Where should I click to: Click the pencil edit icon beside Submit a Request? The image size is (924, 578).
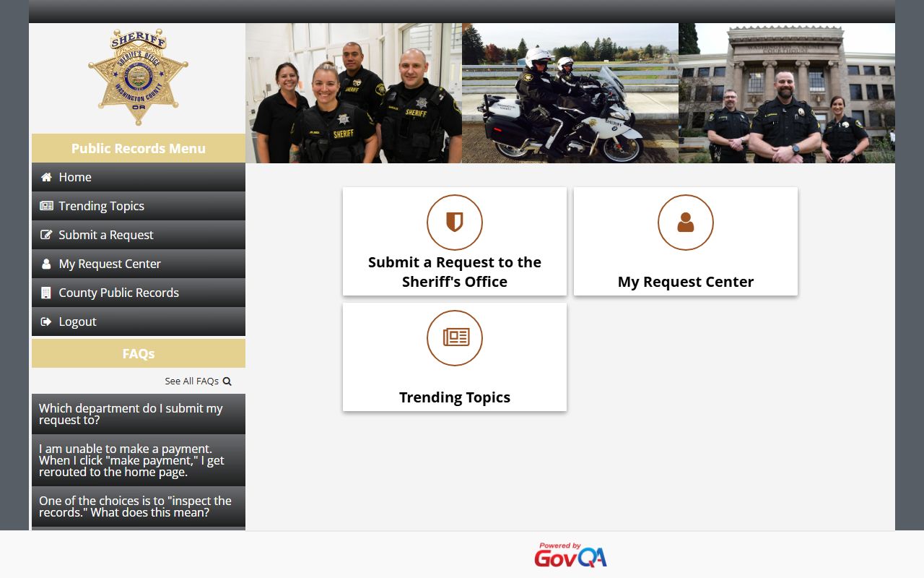(x=46, y=235)
